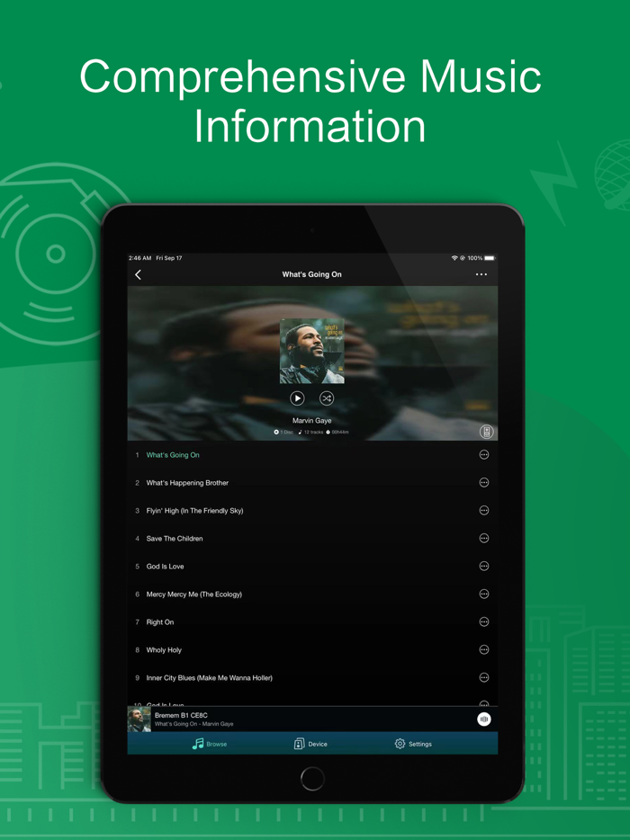
Task: Open options for Inner City Blues track
Action: [483, 678]
